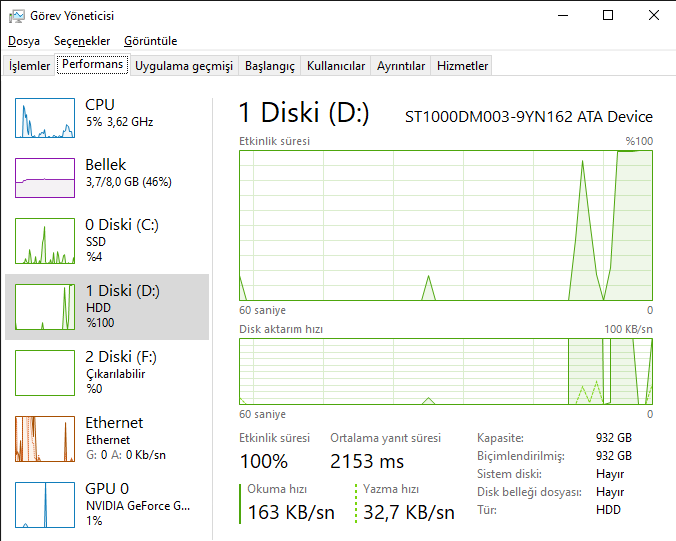676x541 pixels.
Task: Switch to the İşlemler tab
Action: (x=30, y=66)
